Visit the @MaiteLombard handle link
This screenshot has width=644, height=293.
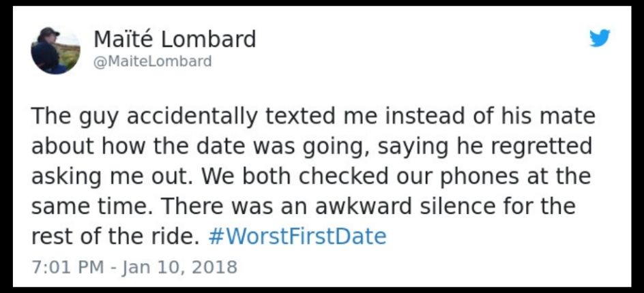[x=152, y=61]
